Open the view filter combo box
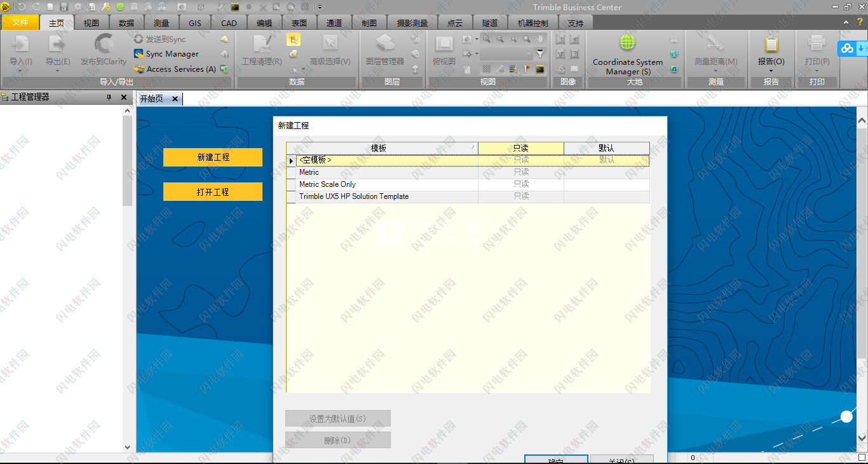868x464 pixels. [x=506, y=54]
